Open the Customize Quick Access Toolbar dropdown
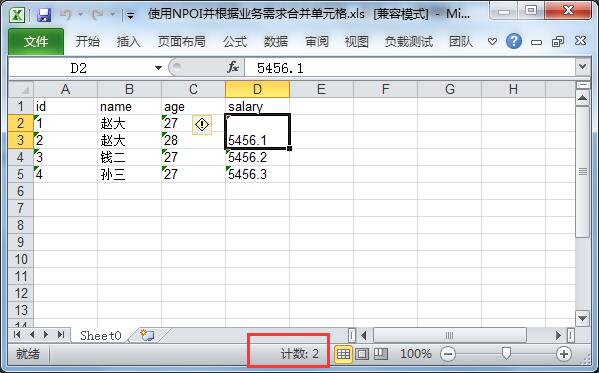 tap(131, 16)
